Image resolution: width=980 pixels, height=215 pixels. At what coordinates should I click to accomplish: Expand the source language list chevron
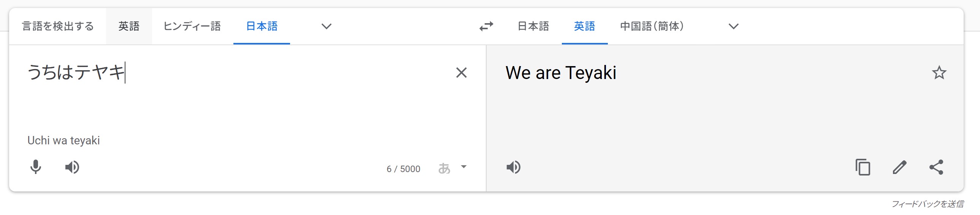click(x=327, y=26)
